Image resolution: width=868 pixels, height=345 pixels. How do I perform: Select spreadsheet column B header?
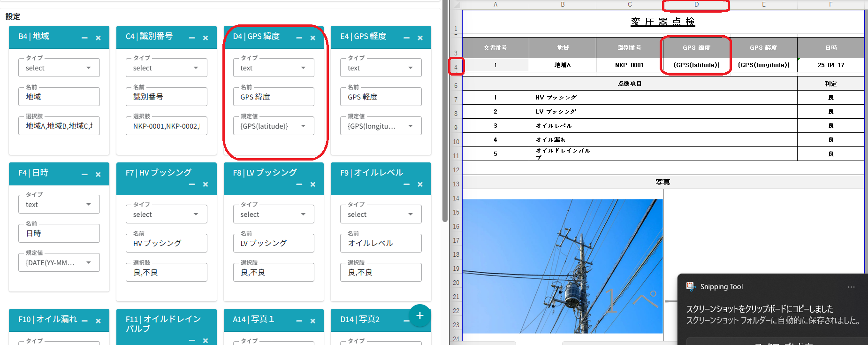click(x=563, y=5)
